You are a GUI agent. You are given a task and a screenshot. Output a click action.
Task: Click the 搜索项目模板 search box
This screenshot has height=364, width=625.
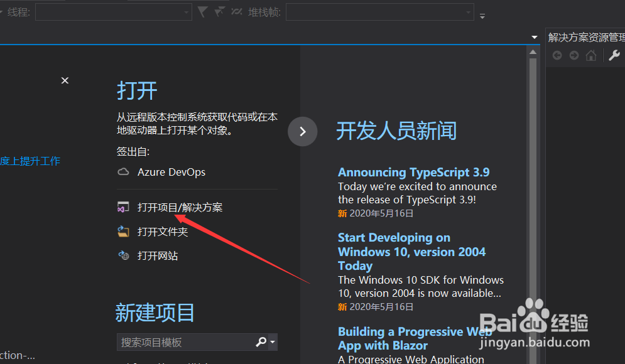[186, 342]
